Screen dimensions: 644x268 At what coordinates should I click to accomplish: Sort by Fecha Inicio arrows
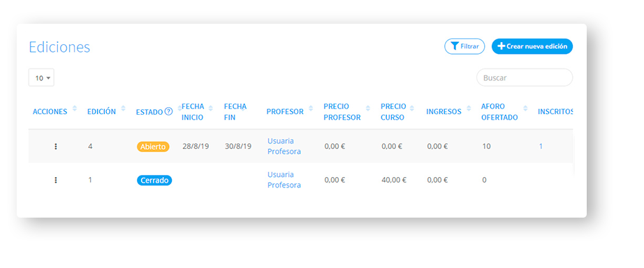211,108
